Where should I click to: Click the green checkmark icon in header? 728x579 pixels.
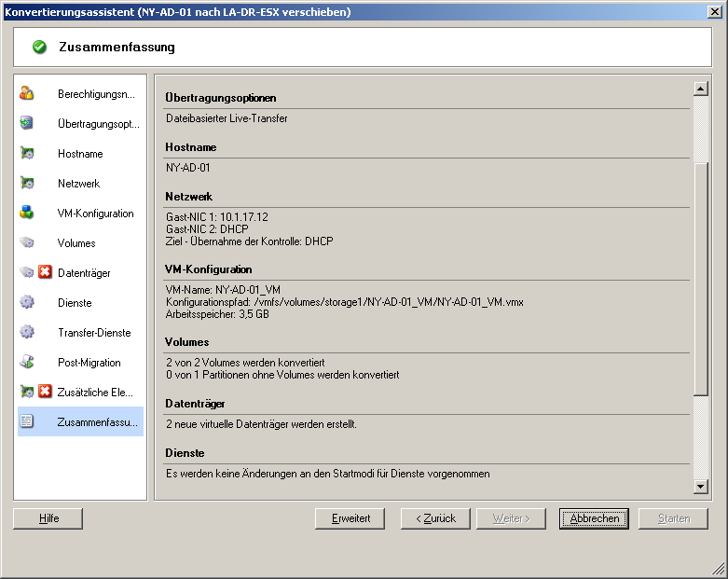click(x=39, y=47)
